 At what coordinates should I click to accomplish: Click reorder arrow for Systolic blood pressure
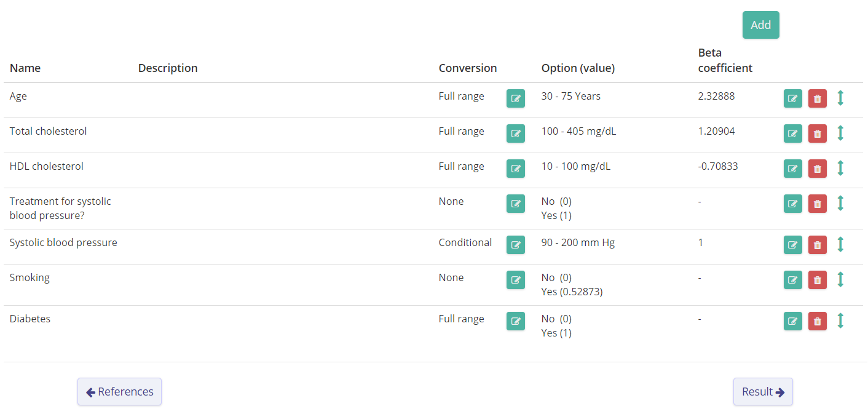tap(840, 244)
